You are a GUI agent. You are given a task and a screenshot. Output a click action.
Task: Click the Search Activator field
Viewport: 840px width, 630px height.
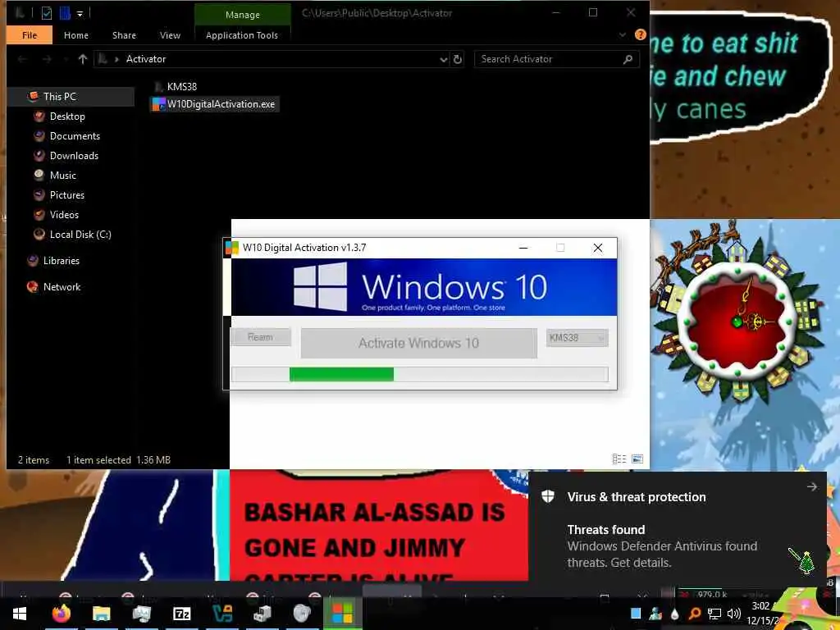coord(557,59)
